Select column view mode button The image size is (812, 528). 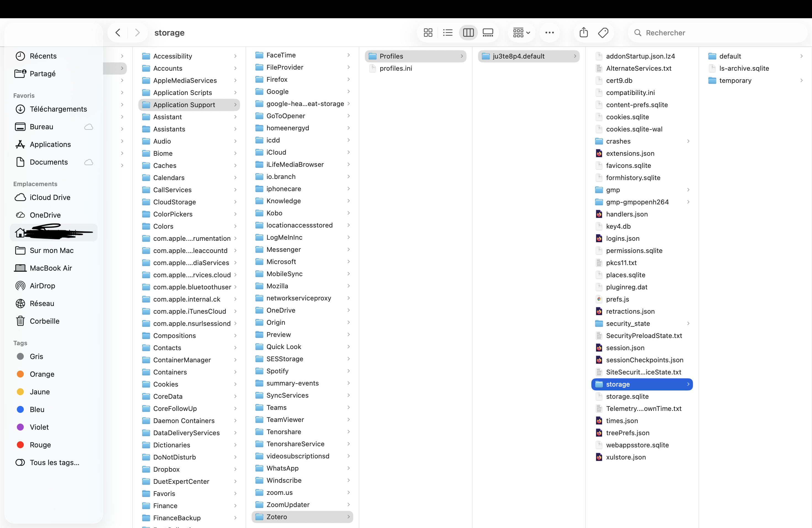tap(468, 33)
